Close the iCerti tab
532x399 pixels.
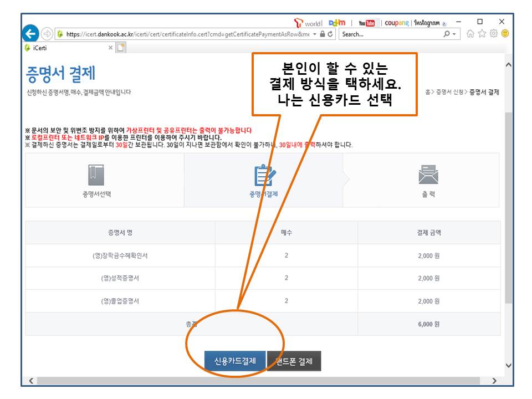pyautogui.click(x=110, y=48)
